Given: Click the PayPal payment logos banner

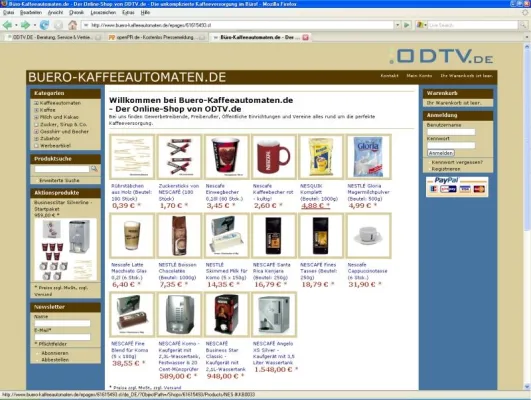Looking at the screenshot, I should click(457, 186).
